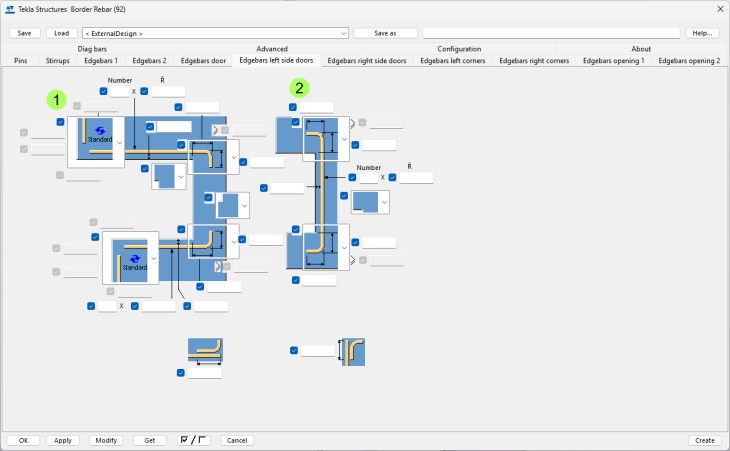Viewport: 730px width, 451px height.
Task: Click the arrow icon below section 1's lower hook
Action: click(217, 267)
